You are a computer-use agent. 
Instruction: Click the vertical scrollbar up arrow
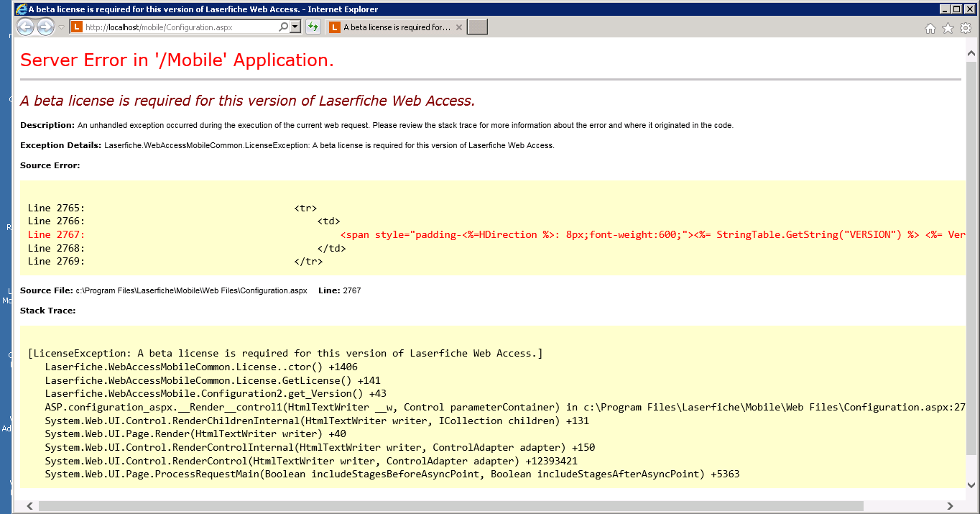(x=971, y=55)
